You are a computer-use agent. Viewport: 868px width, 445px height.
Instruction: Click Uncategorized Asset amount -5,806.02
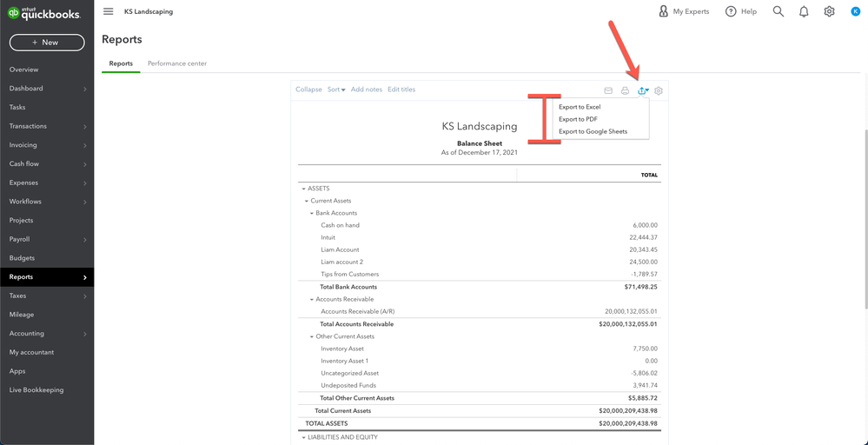pos(645,373)
